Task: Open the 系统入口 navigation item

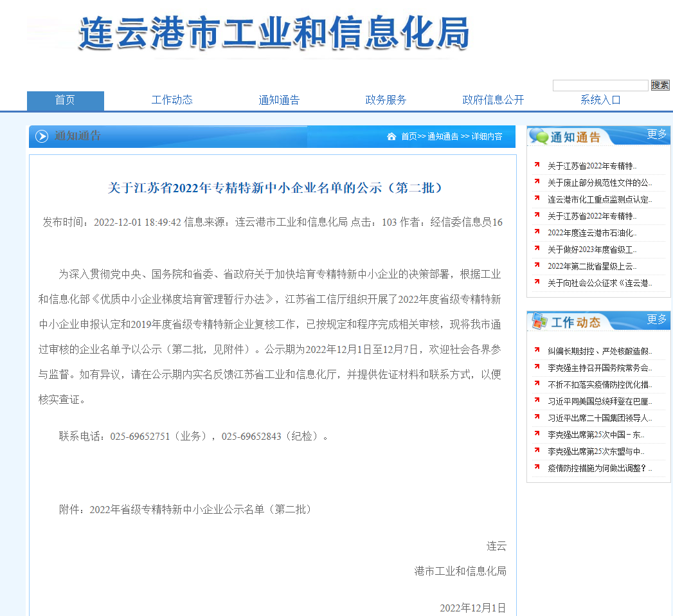Action: pyautogui.click(x=600, y=100)
